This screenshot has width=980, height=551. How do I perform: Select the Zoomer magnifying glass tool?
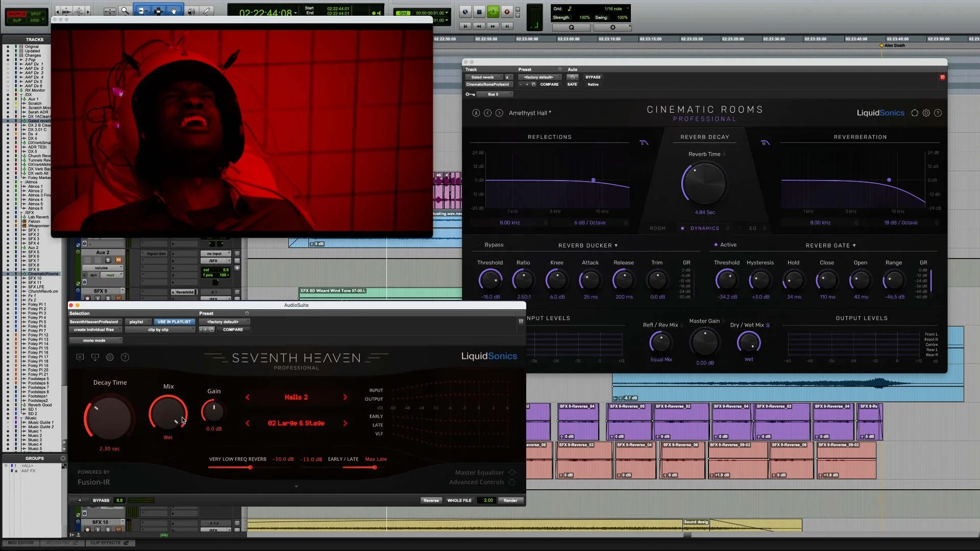pyautogui.click(x=125, y=11)
